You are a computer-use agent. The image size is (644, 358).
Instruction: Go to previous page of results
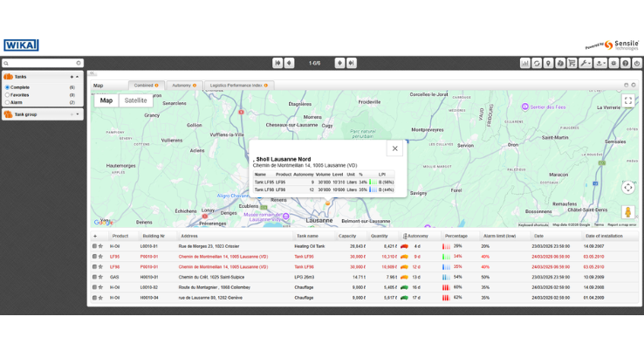[x=289, y=63]
